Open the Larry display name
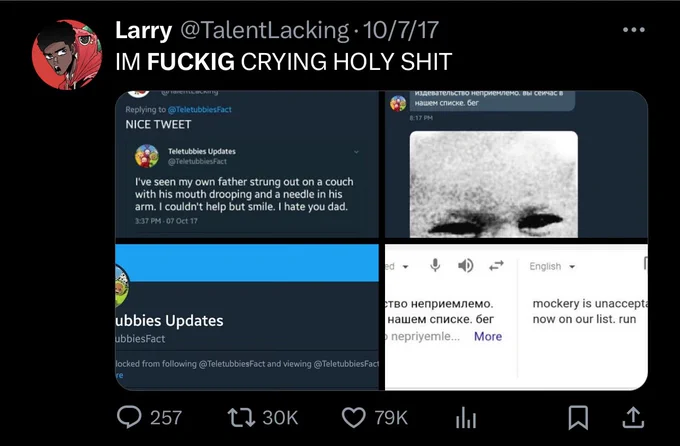This screenshot has height=446, width=680. coord(144,31)
